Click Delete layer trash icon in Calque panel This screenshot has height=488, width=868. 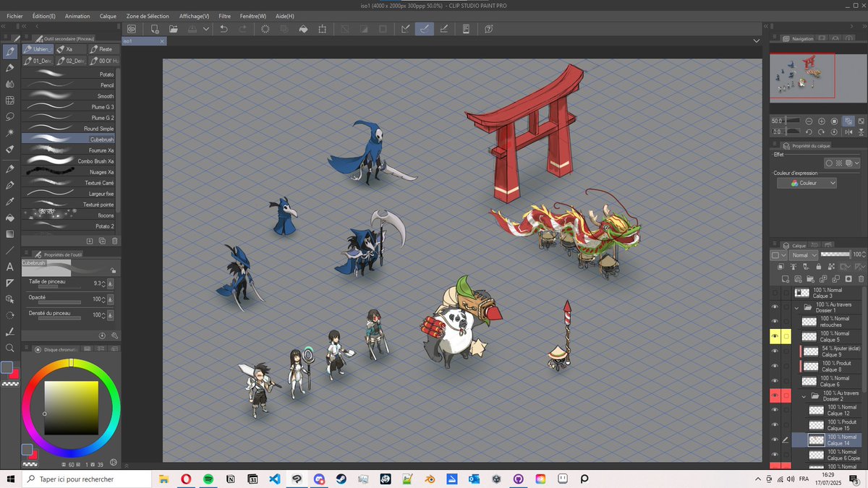click(x=861, y=278)
